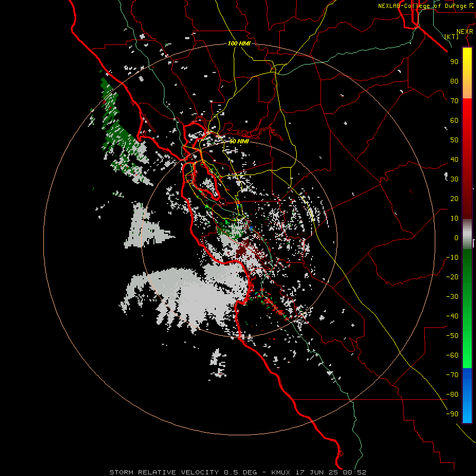
Task: Click the [KT] units label
Action: point(452,36)
